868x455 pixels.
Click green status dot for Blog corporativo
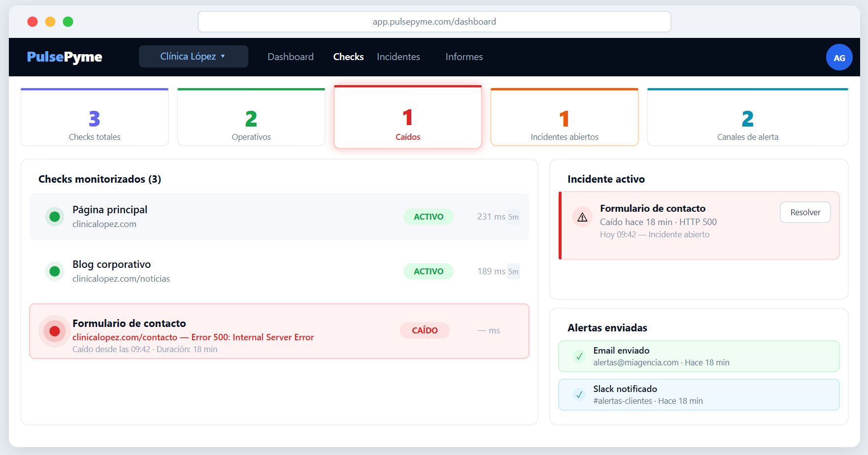(x=55, y=271)
